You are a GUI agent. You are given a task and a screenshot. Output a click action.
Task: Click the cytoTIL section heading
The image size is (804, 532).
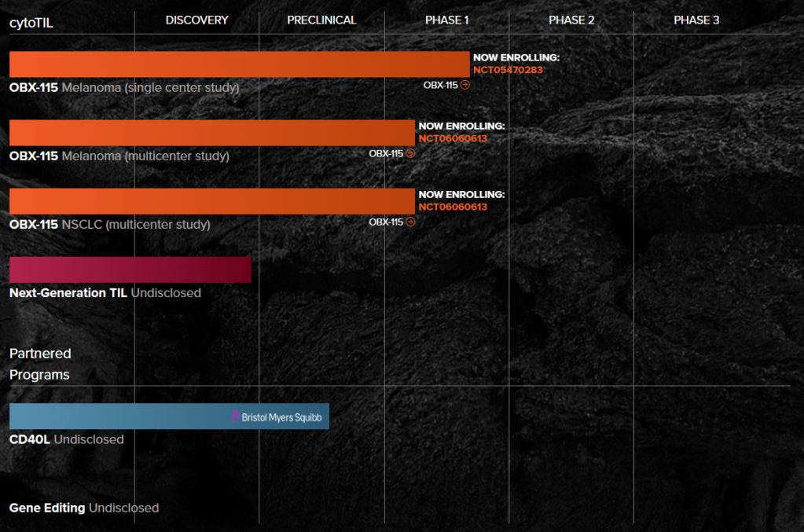coord(31,22)
